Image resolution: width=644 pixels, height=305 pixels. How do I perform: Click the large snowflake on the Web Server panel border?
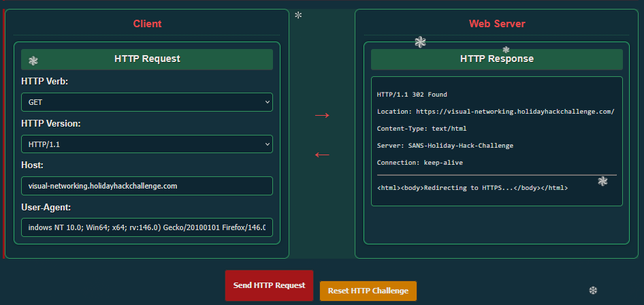coord(421,42)
